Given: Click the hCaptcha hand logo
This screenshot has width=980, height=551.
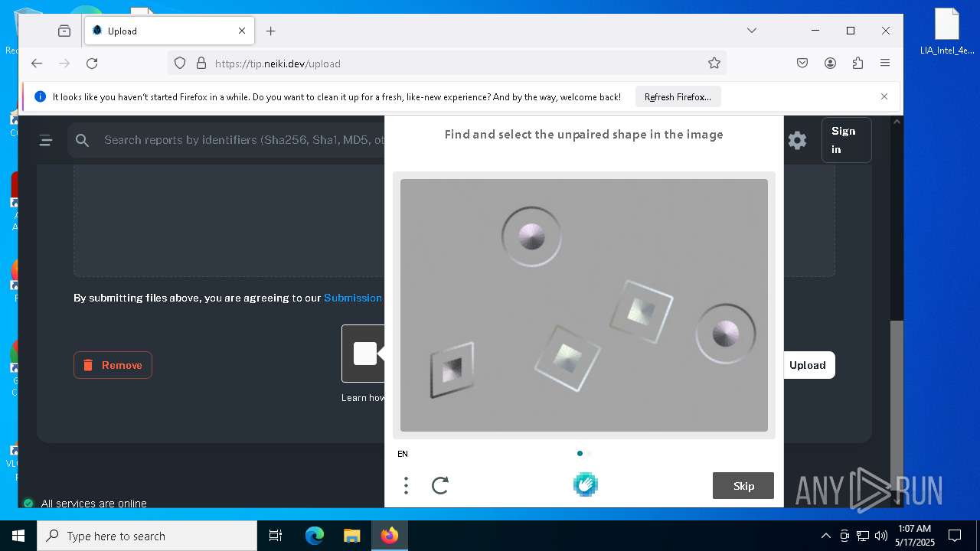Looking at the screenshot, I should [585, 484].
